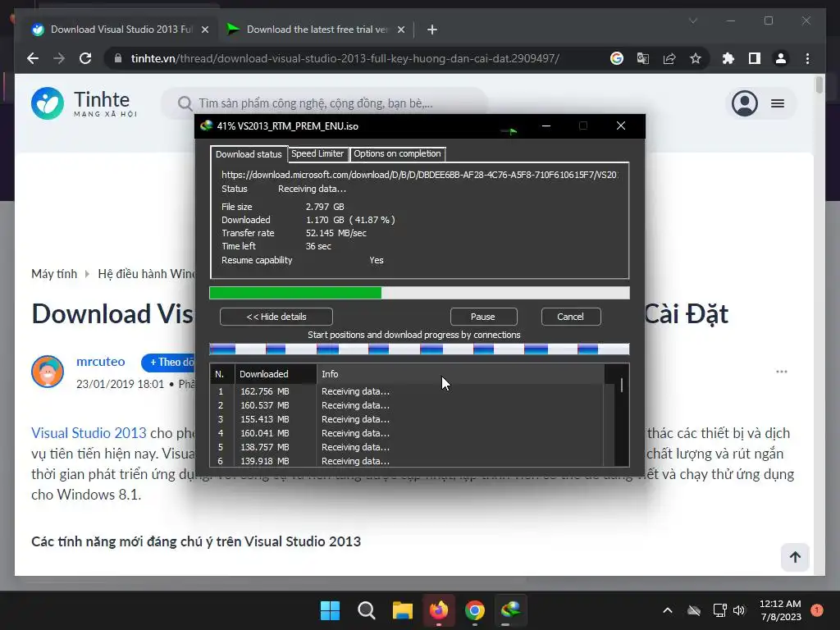Image resolution: width=840 pixels, height=630 pixels.
Task: Click the network icon in system tray
Action: (719, 610)
